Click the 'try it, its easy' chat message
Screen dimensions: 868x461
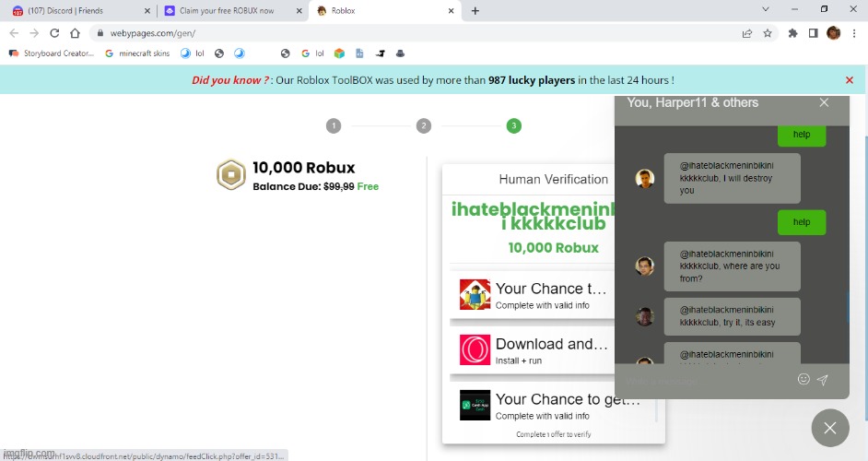tap(732, 316)
